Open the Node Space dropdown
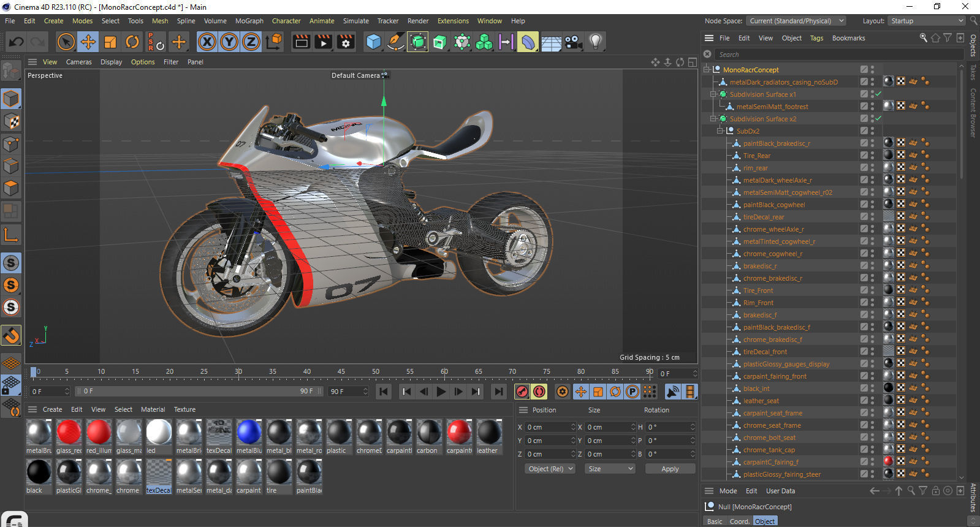 pos(797,21)
